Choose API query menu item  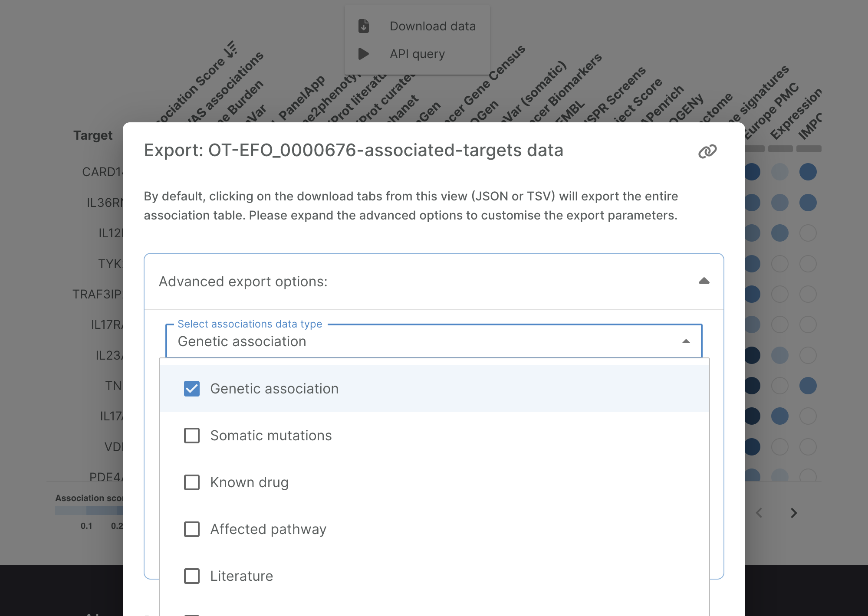[417, 54]
